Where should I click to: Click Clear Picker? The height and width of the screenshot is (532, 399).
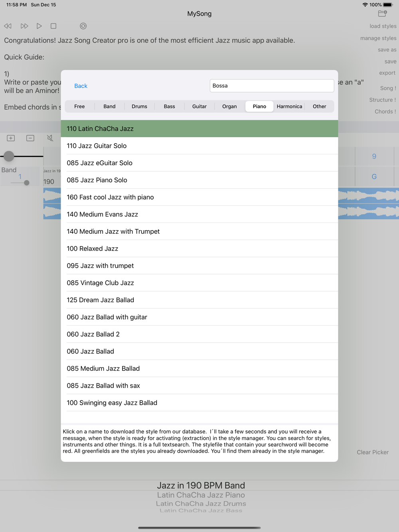click(x=373, y=452)
